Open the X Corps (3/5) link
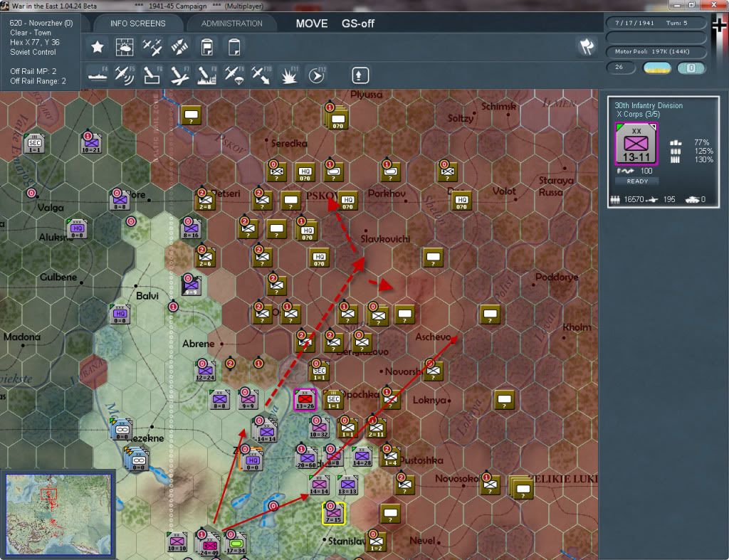Screen dimensions: 729x560 [638, 115]
